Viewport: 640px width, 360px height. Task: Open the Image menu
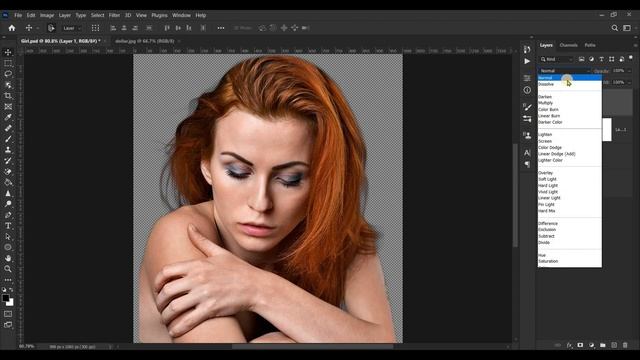pyautogui.click(x=47, y=15)
